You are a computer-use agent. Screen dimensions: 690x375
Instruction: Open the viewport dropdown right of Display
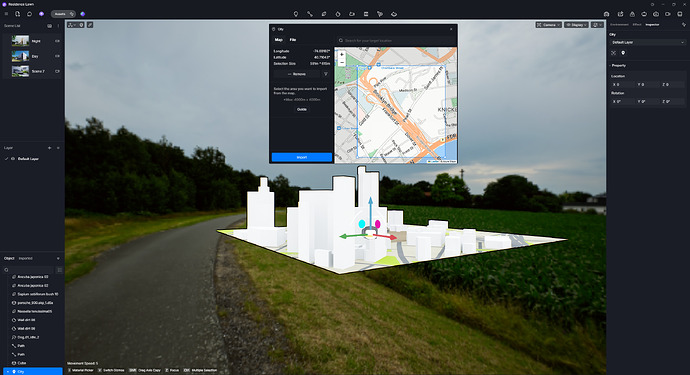pos(597,25)
